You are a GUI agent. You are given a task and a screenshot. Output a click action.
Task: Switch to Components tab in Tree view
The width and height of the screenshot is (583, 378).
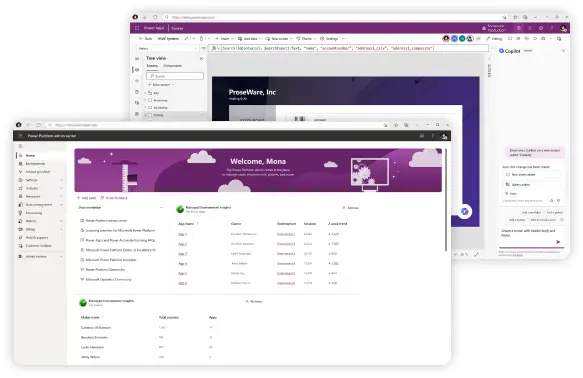point(173,66)
